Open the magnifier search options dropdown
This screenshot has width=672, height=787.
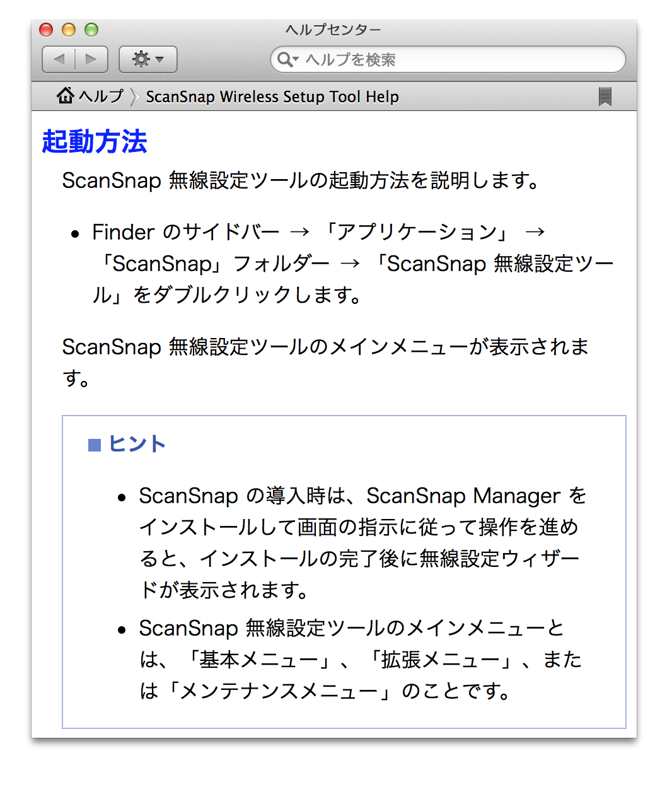pyautogui.click(x=287, y=59)
